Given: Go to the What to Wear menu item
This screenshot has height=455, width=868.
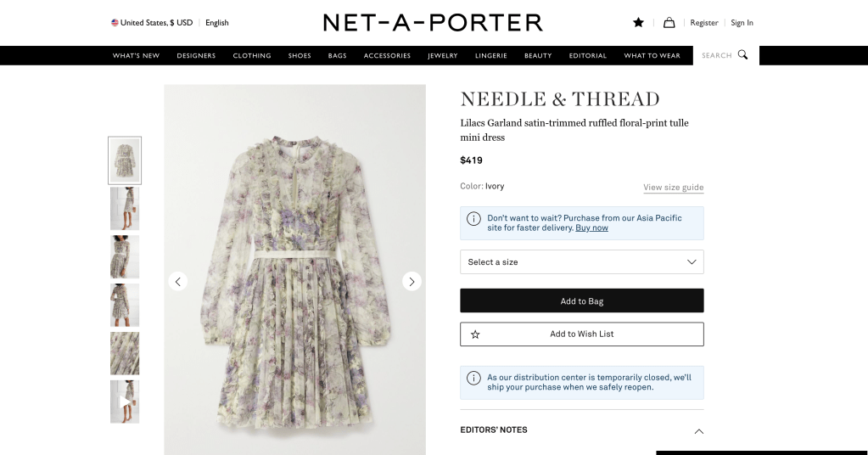Looking at the screenshot, I should point(652,56).
